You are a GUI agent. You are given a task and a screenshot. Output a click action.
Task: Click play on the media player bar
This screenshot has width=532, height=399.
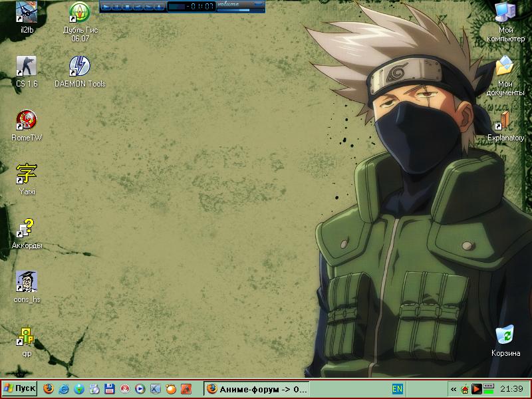106,7
